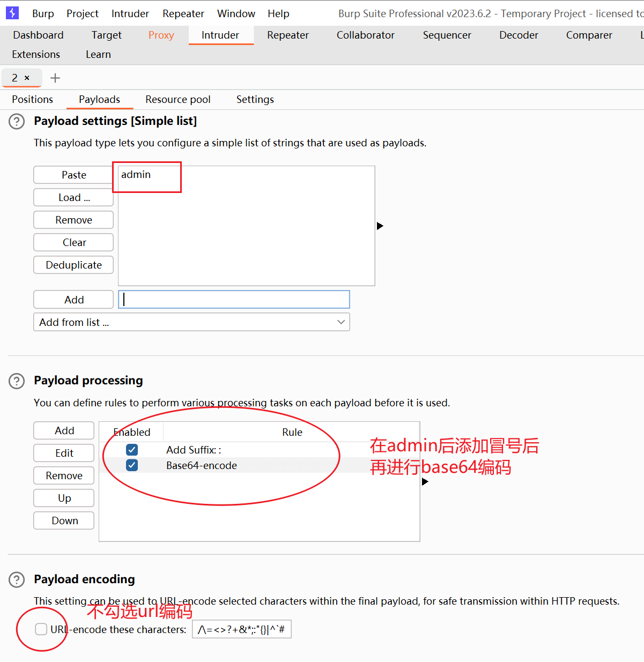
Task: Click the Burp Suite lightning logo icon
Action: [x=12, y=13]
